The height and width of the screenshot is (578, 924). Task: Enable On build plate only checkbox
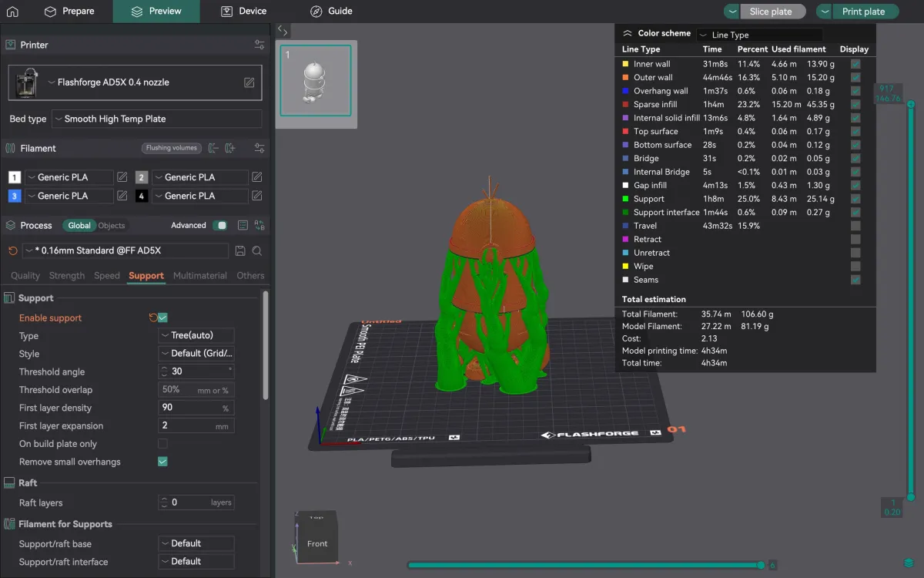tap(162, 444)
